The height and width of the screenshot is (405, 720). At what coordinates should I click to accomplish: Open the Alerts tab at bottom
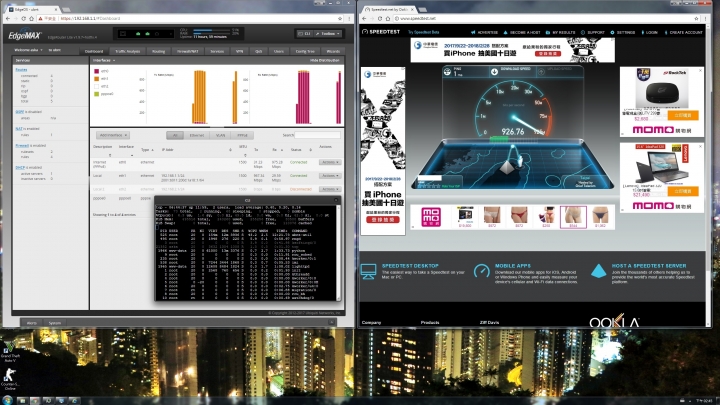click(32, 323)
